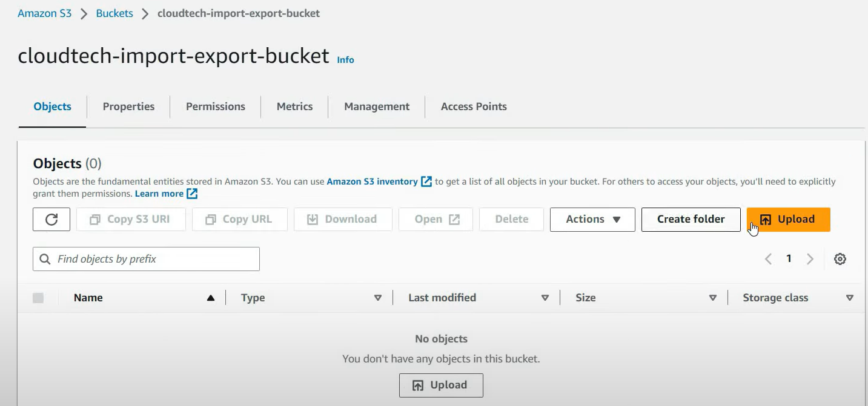The height and width of the screenshot is (406, 868).
Task: Click the Copy URL button
Action: click(239, 220)
